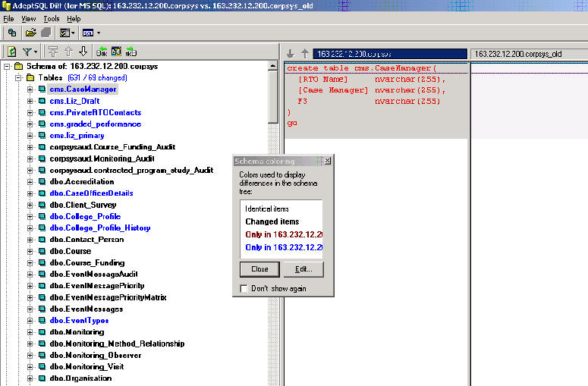The width and height of the screenshot is (588, 386).
Task: Expand the cms.PrivateRTOContacts table node
Action: click(x=30, y=113)
